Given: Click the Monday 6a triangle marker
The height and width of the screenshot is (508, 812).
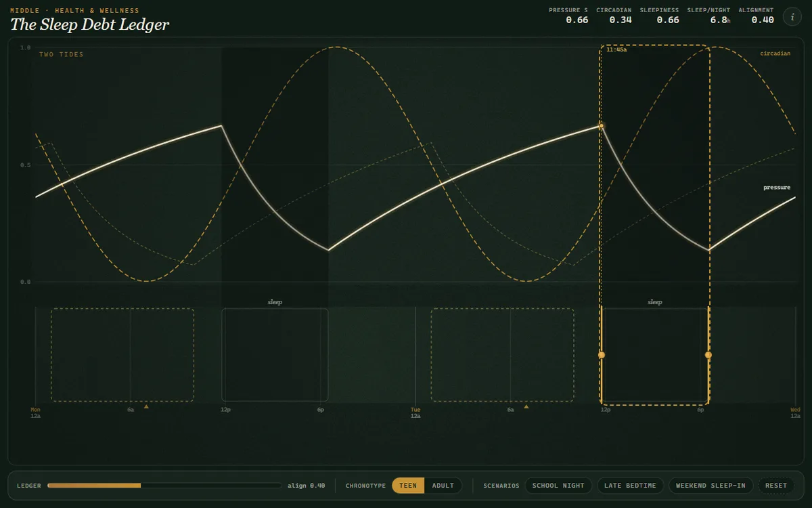Looking at the screenshot, I should tap(146, 407).
